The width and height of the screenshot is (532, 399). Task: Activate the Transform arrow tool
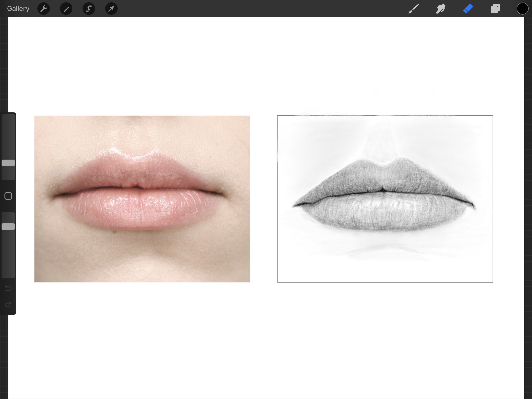click(x=111, y=9)
